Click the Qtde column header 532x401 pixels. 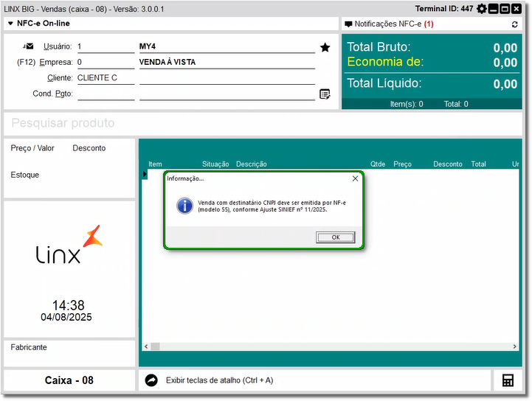(378, 164)
